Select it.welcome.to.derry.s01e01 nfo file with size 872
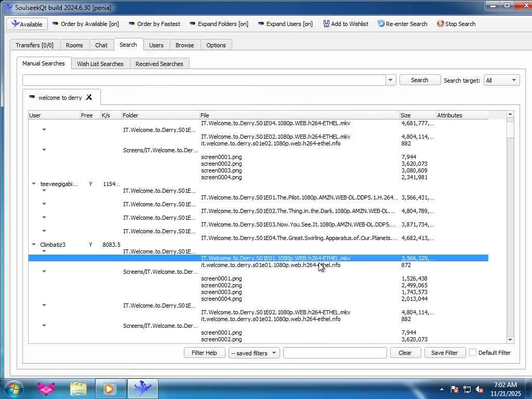 coord(271,265)
